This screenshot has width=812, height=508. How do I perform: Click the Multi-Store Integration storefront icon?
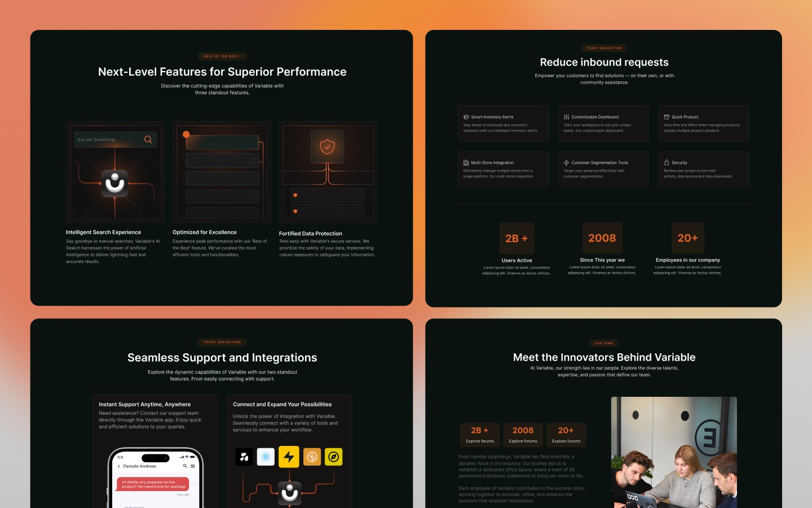[466, 163]
